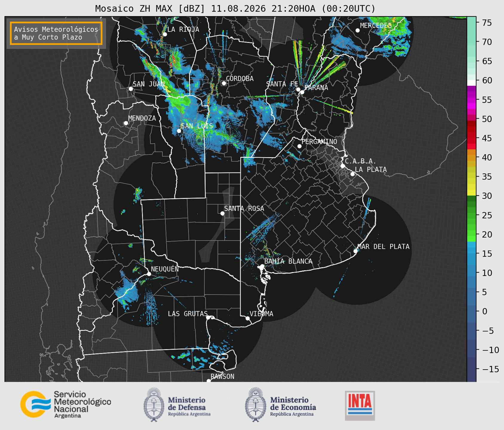Screen dimensions: 504x430
Task: Click the San Luis city label
Action: [x=197, y=126]
